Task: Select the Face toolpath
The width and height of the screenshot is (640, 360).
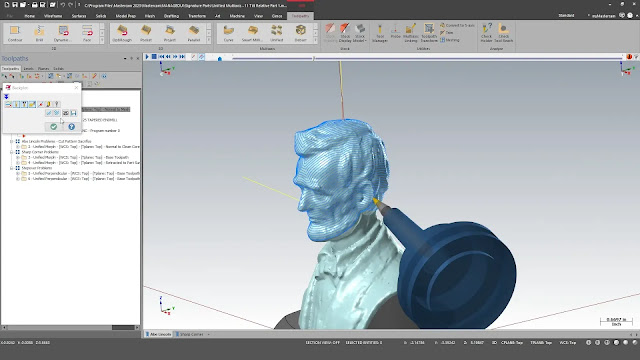Action: coord(87,33)
